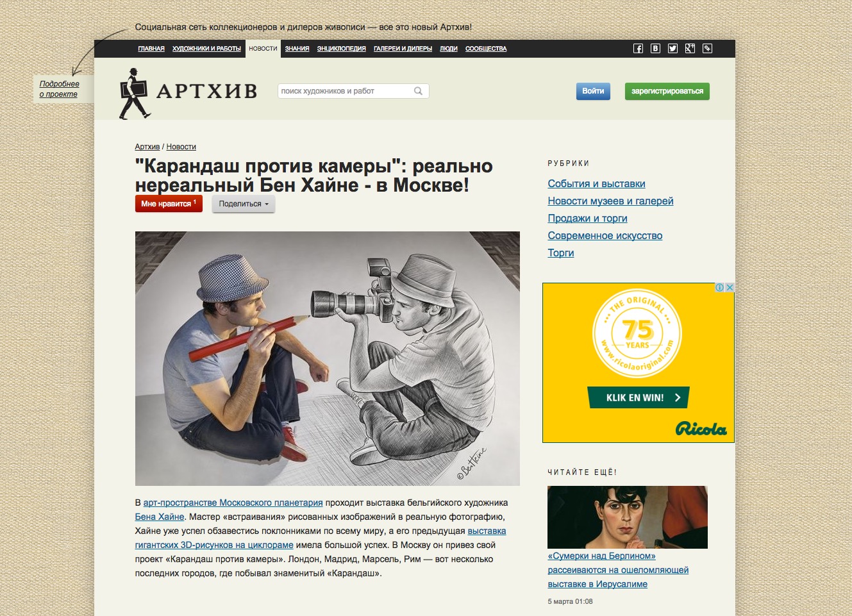Viewport: 852px width, 616px height.
Task: Toggle the Мне нравится like button
Action: pos(169,204)
